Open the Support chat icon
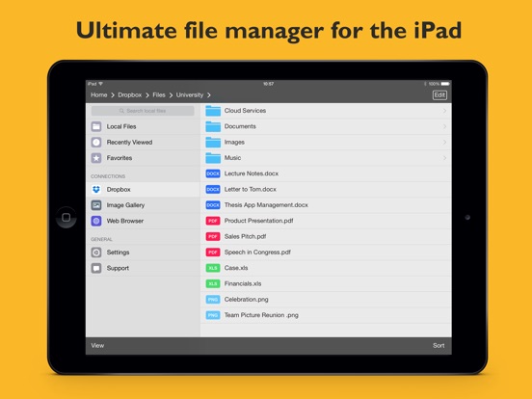532x399 pixels. 96,268
